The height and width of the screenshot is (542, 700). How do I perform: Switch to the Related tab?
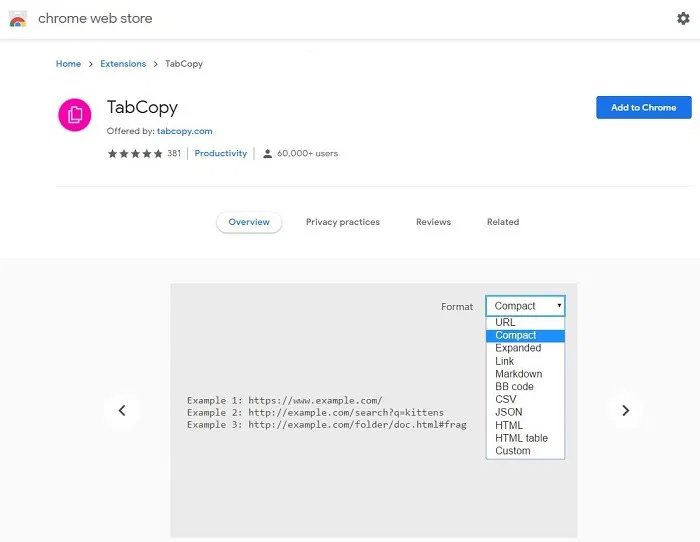(503, 222)
